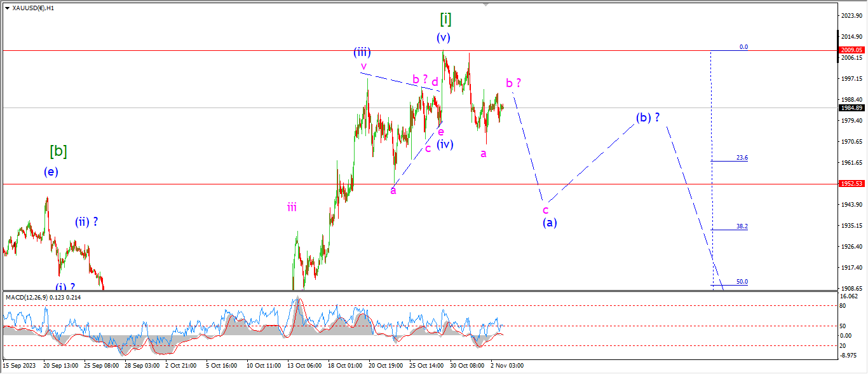Select the magenta iii wave label

(292, 207)
